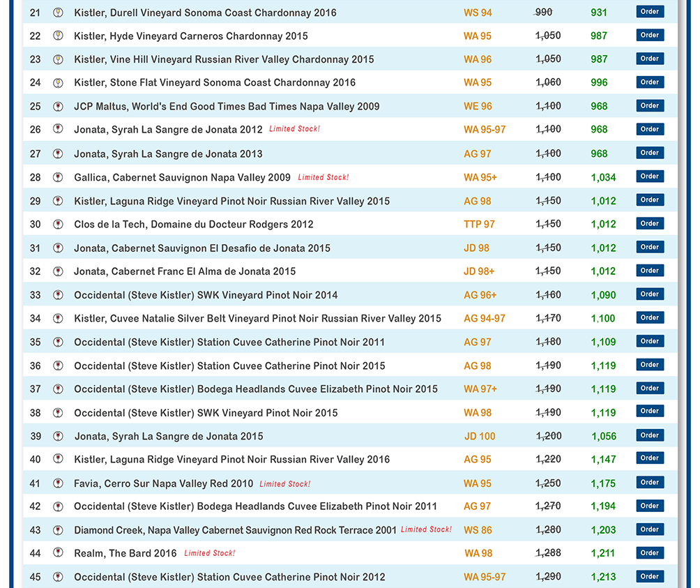
Task: Click the 'TTP 97' rating score
Action: click(x=479, y=224)
